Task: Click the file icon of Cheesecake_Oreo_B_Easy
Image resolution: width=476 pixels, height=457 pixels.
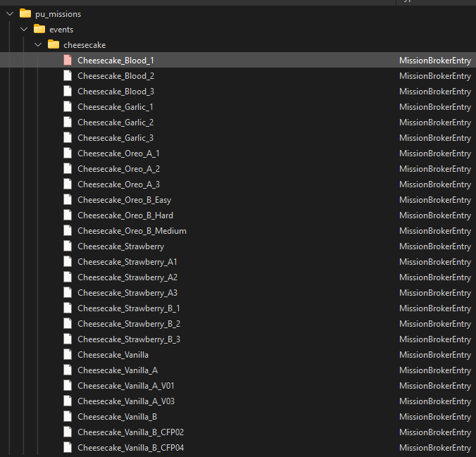Action: coord(68,199)
